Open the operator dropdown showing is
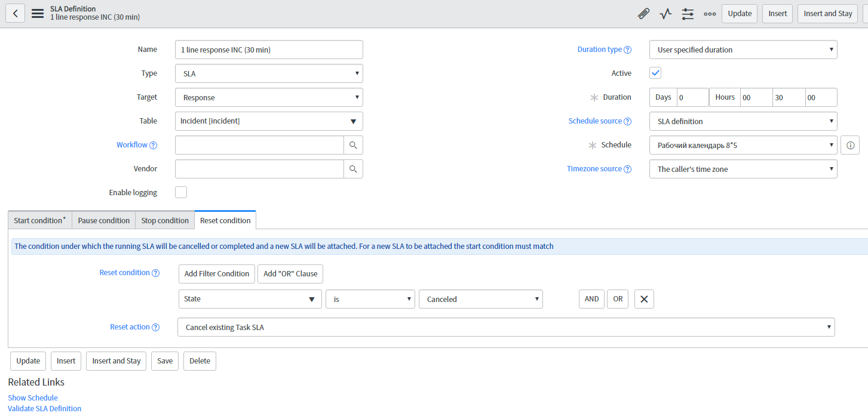Viewport: 868px width, 419px height. 370,299
